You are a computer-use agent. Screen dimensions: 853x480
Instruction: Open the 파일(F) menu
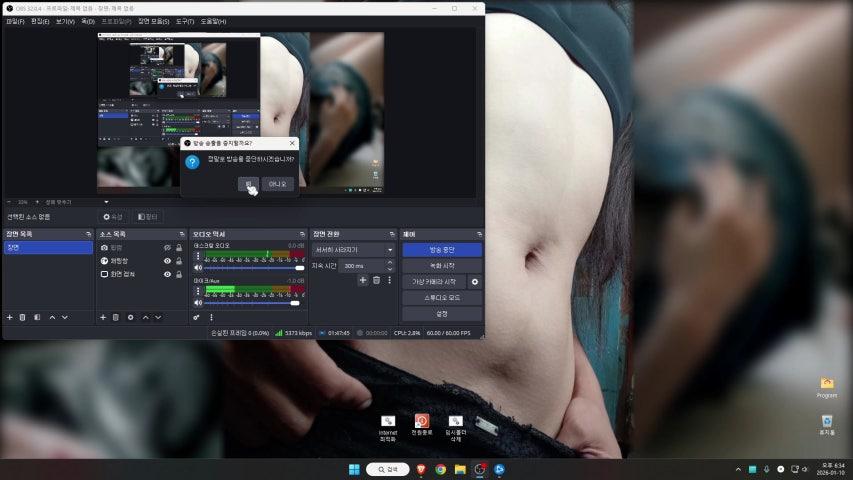point(15,21)
